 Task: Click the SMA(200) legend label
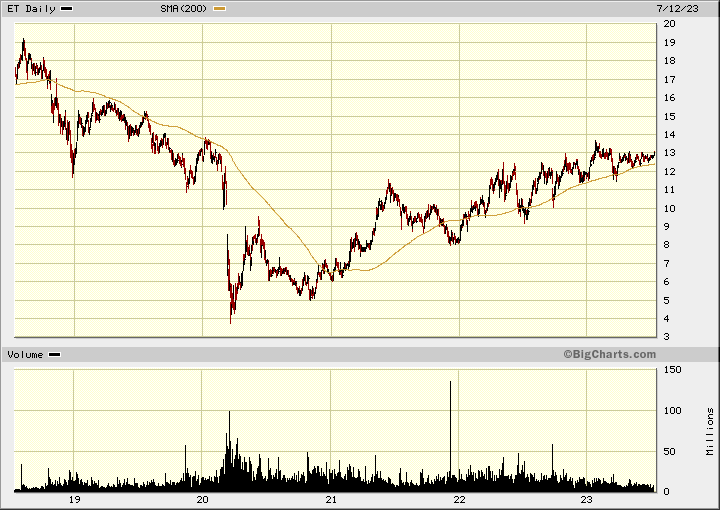(x=184, y=9)
